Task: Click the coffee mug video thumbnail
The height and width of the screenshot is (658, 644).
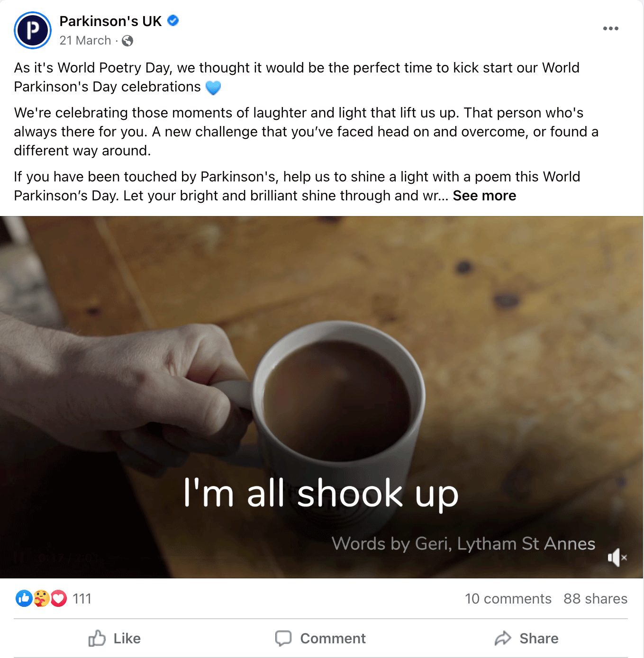Action: [x=321, y=397]
